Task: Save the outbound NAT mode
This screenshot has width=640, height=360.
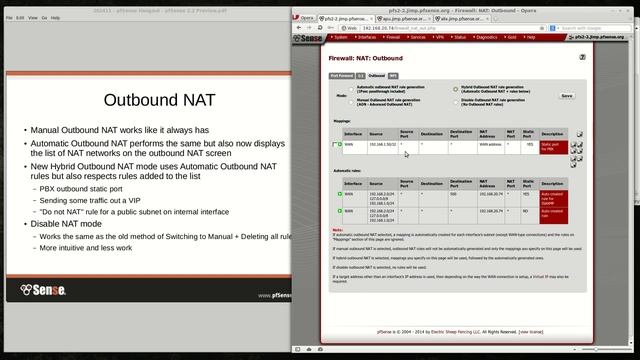Action: pos(567,96)
